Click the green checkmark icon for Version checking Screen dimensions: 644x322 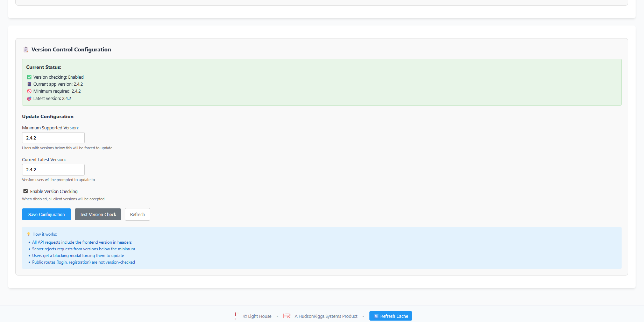point(29,77)
